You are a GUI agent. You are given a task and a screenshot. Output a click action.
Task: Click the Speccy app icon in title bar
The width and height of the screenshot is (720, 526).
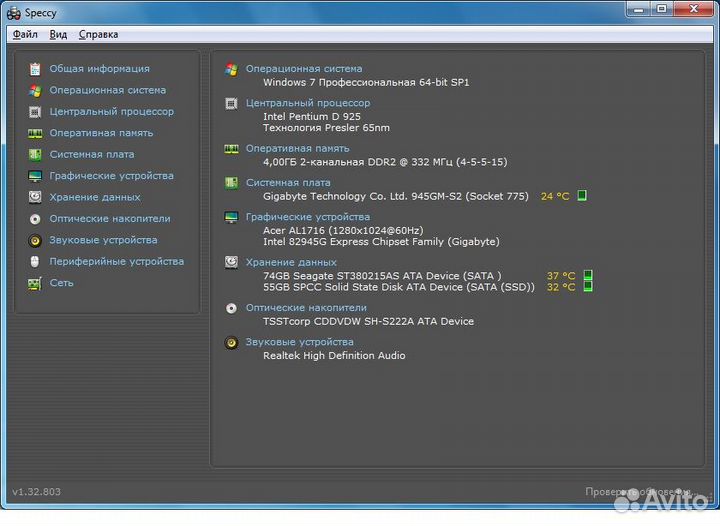(x=14, y=13)
